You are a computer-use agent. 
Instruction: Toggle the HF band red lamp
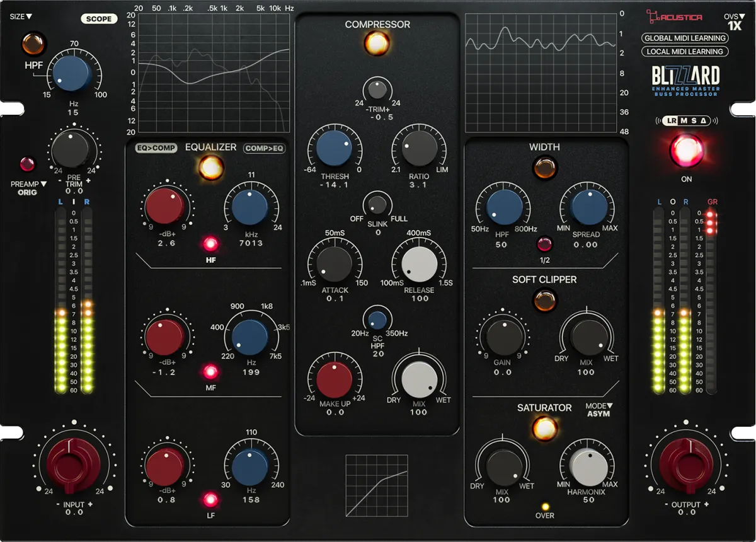tap(210, 244)
